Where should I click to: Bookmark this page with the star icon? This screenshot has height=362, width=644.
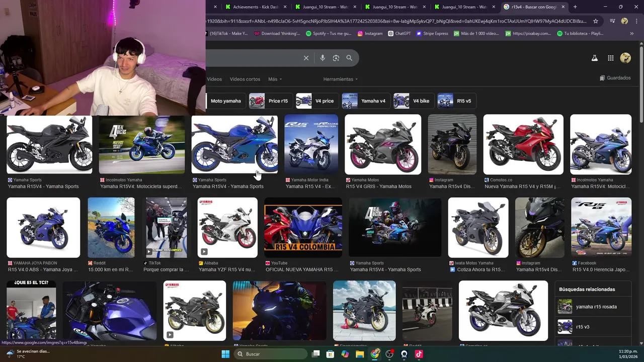click(x=596, y=21)
